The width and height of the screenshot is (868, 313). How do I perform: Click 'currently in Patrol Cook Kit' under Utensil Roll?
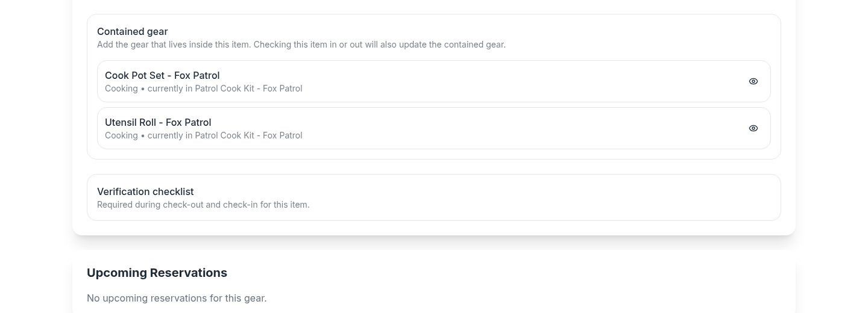point(225,135)
